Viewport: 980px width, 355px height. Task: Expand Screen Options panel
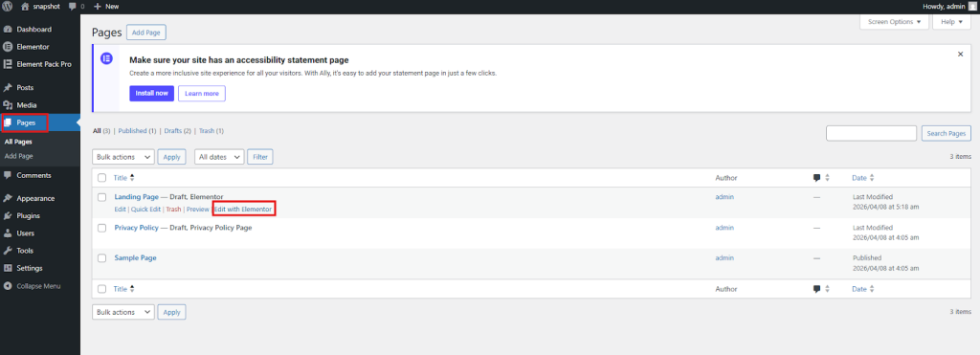point(895,22)
